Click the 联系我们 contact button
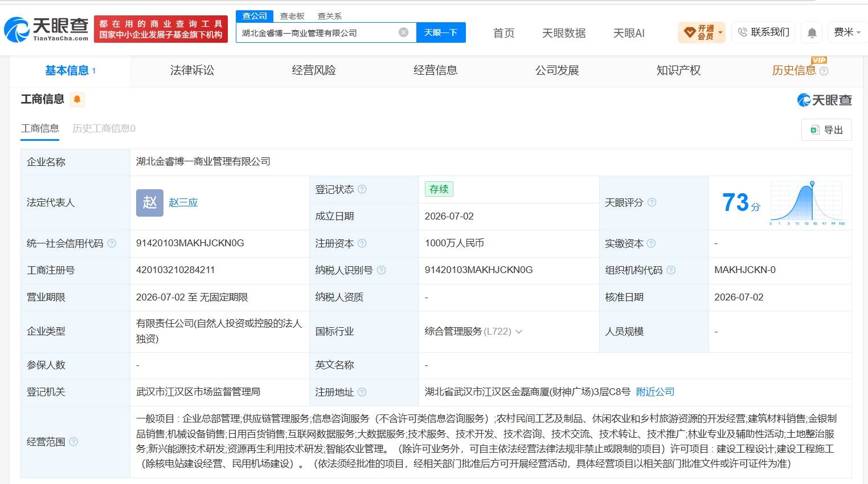This screenshot has width=868, height=484. click(763, 32)
